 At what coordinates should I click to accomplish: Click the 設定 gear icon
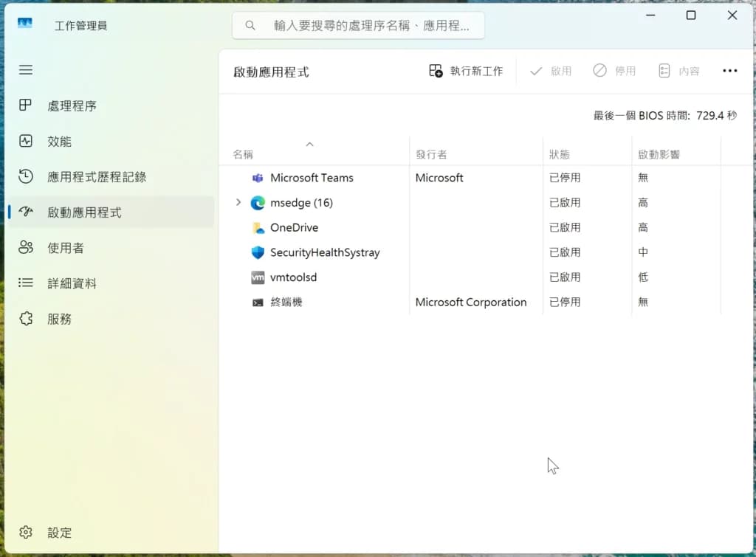click(x=26, y=532)
